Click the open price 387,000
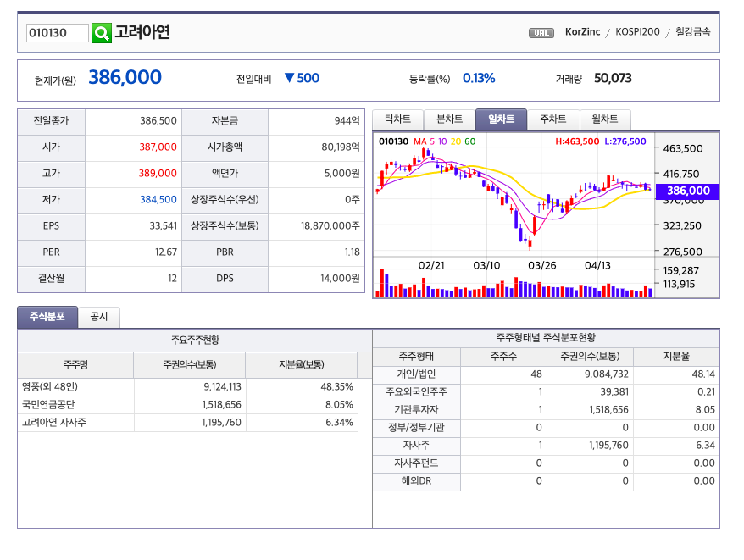Screen dimensions: 744x560 pos(158,147)
